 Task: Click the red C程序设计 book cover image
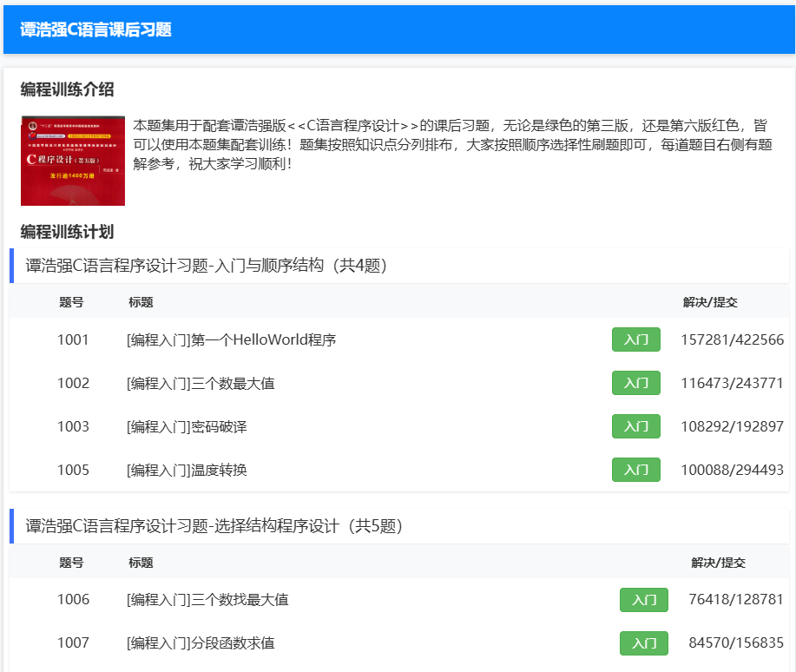pyautogui.click(x=73, y=161)
